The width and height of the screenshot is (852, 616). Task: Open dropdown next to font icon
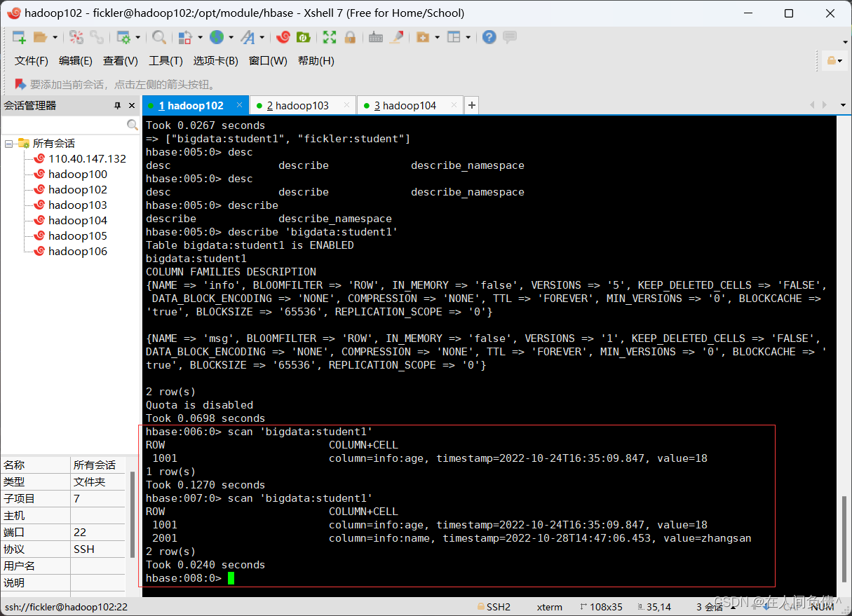click(262, 37)
